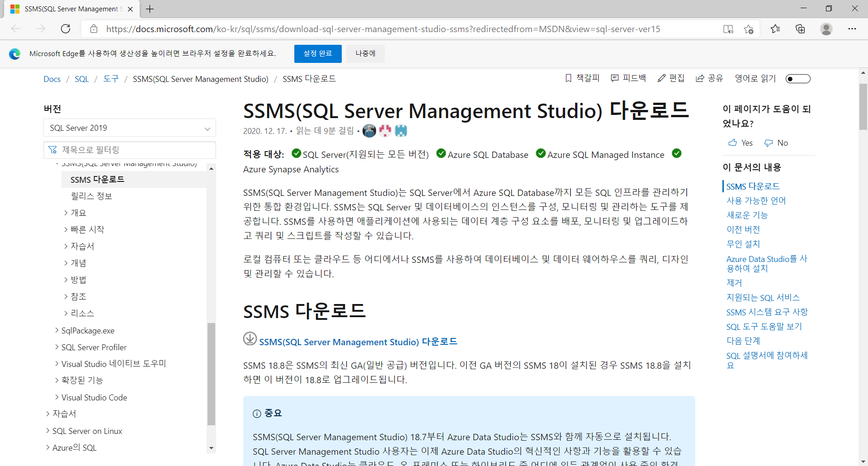Image resolution: width=868 pixels, height=466 pixels.
Task: Click the filter icon in 제목으로 필터링 box
Action: coord(52,150)
